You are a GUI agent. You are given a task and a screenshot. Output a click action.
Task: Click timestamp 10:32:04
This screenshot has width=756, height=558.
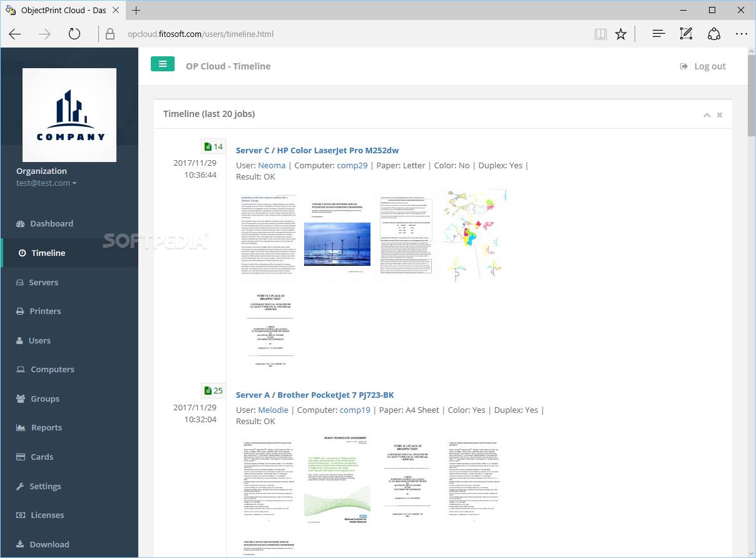tap(200, 419)
